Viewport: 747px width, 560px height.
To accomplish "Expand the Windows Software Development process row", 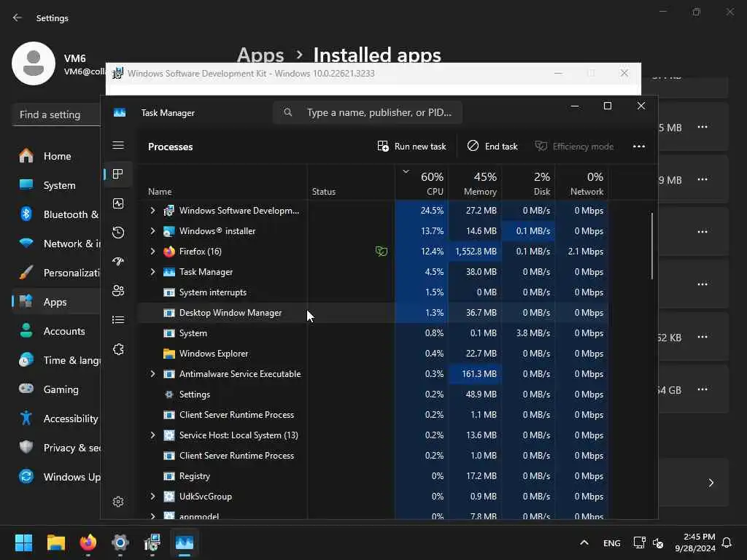I will [152, 211].
